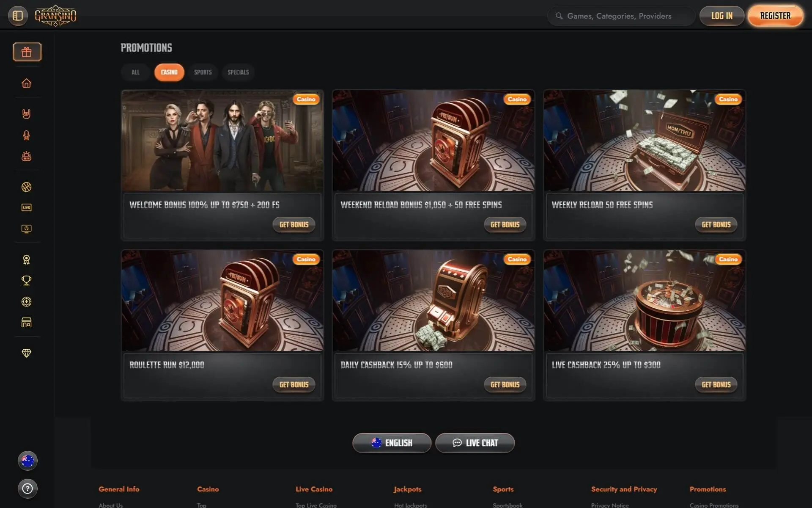Click the Australian flag country selector

point(27,461)
